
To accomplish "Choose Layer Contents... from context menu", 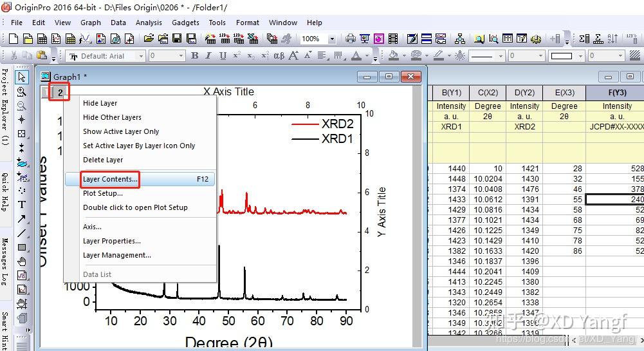I will (x=140, y=179).
